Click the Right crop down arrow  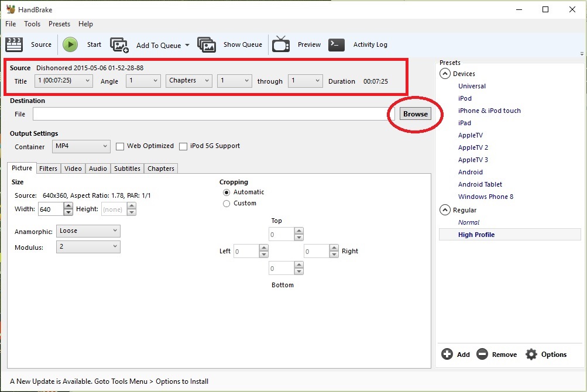pos(334,255)
